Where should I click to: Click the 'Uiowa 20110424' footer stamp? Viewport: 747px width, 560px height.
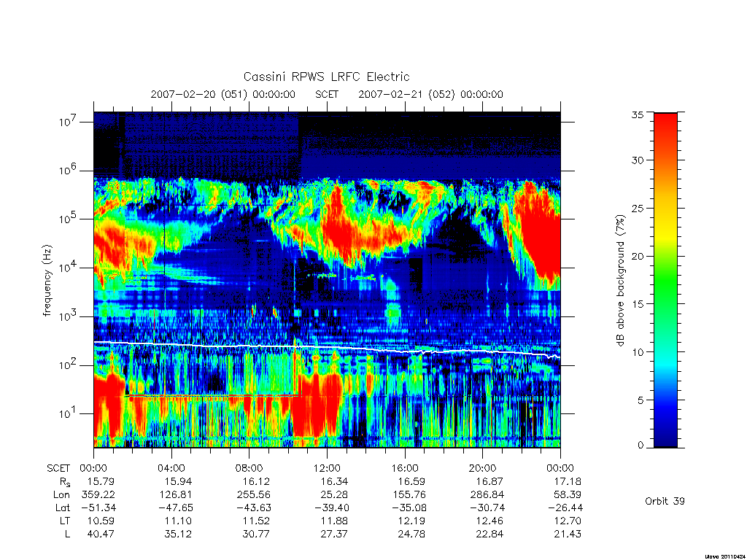[726, 556]
